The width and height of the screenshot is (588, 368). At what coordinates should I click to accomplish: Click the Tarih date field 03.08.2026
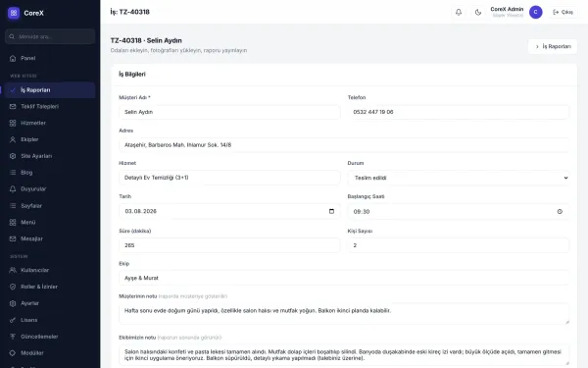pos(229,211)
